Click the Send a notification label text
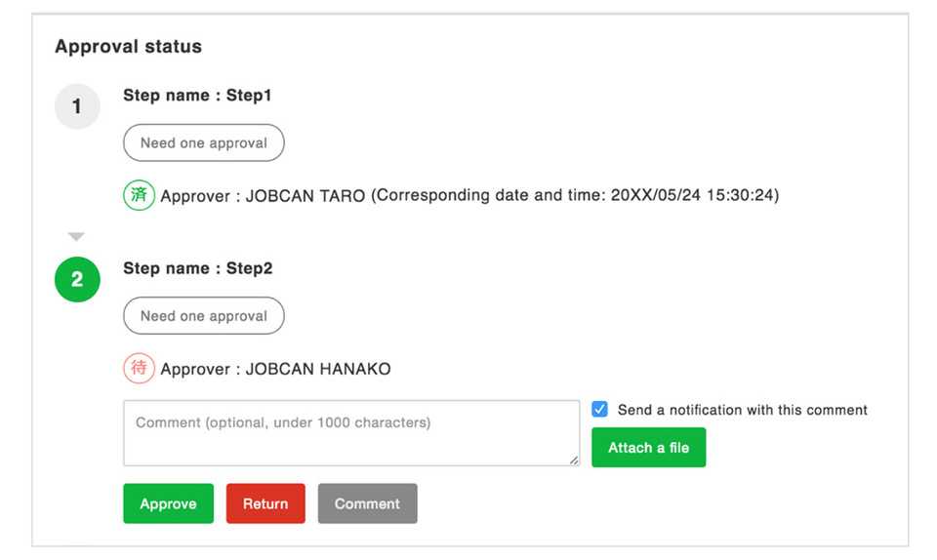937x560 pixels. pos(742,410)
